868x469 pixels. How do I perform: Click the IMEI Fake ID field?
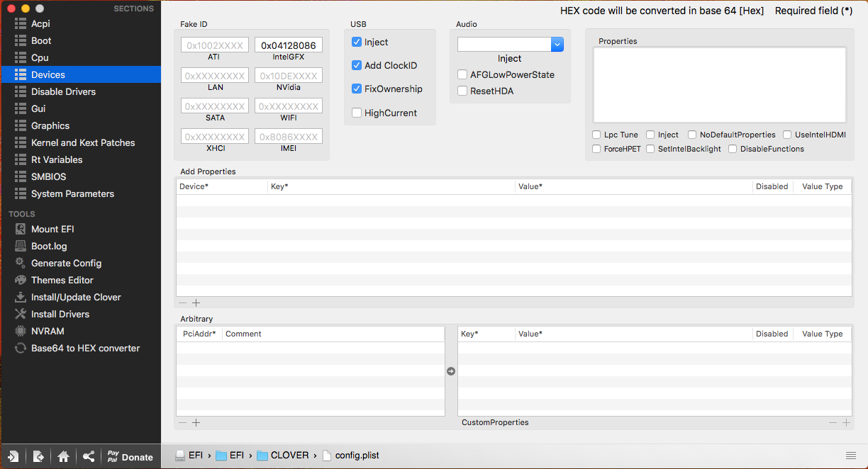point(289,136)
